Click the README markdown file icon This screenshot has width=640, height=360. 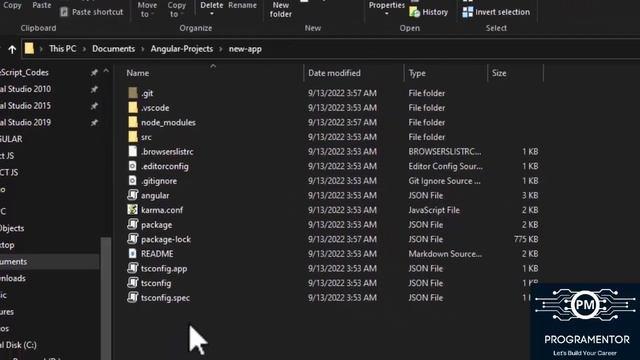pos(133,253)
